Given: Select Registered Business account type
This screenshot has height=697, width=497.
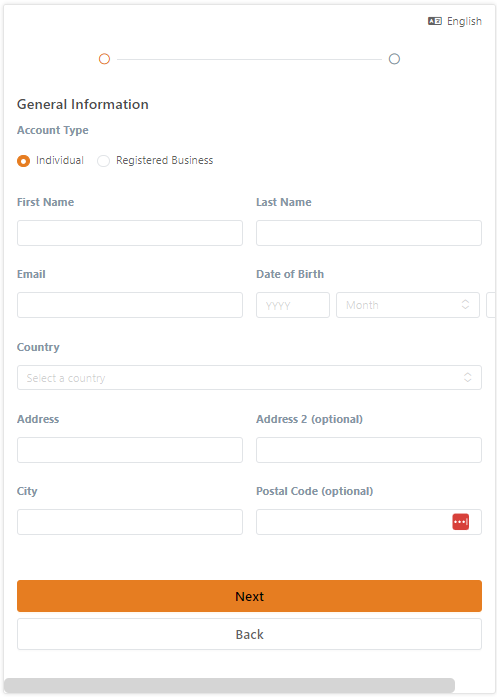Looking at the screenshot, I should pos(103,160).
